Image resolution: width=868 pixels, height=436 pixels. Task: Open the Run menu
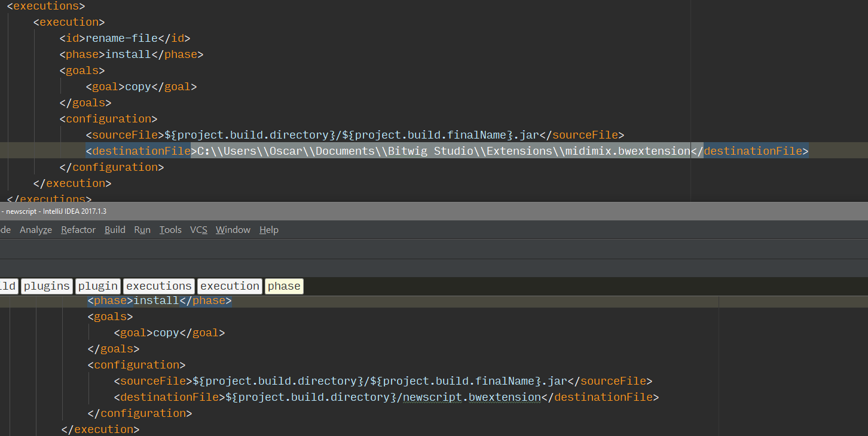pyautogui.click(x=142, y=230)
